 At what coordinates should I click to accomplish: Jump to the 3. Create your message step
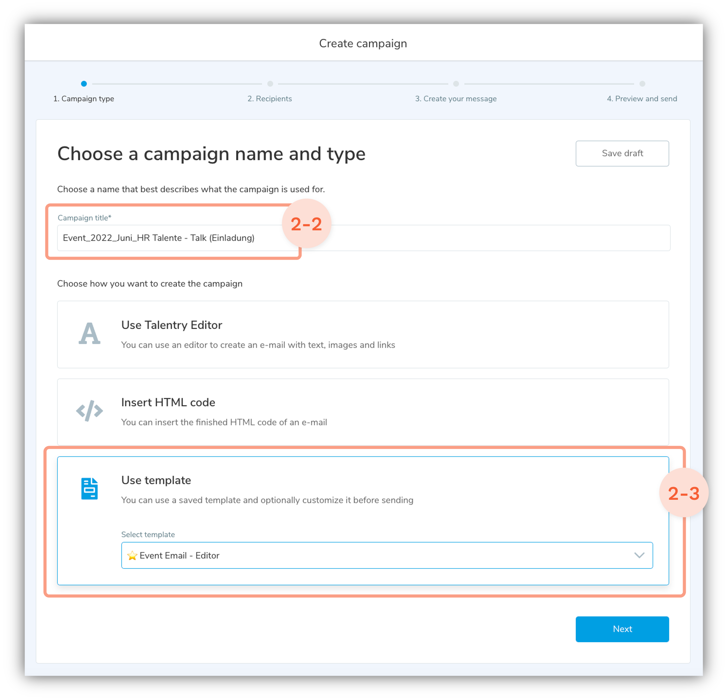tap(456, 99)
